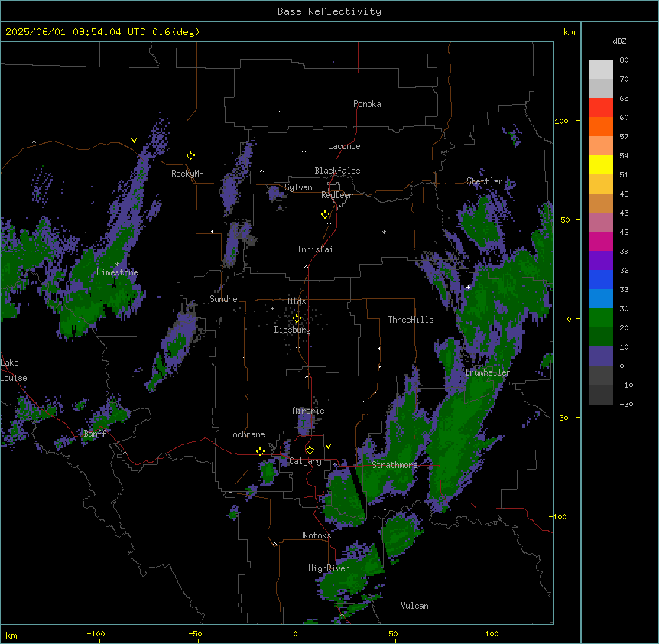Select the white asterisk above the Limestone label
659x644 pixels.
click(x=117, y=265)
